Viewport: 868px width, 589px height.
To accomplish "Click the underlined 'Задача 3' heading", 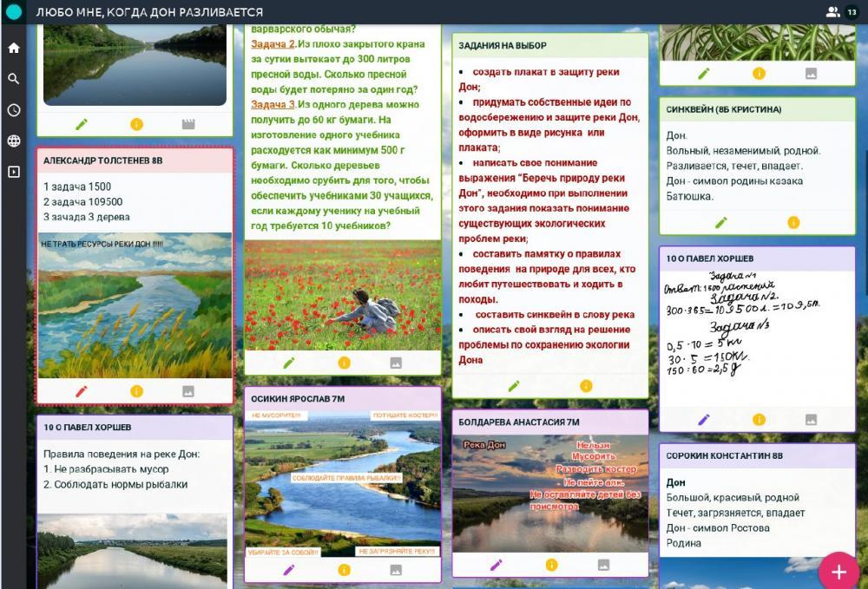I will pyautogui.click(x=273, y=104).
